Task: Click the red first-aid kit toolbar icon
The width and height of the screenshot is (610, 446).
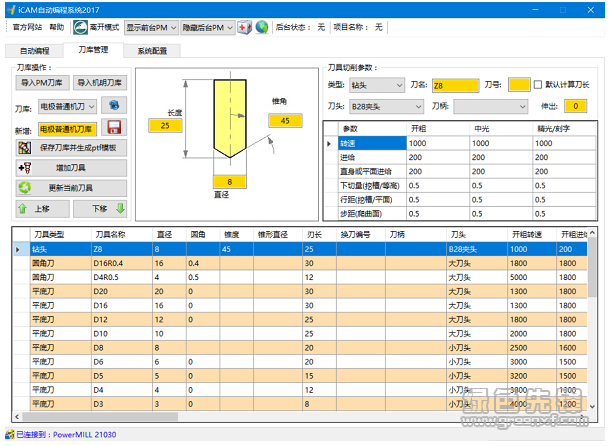Action: [245, 28]
